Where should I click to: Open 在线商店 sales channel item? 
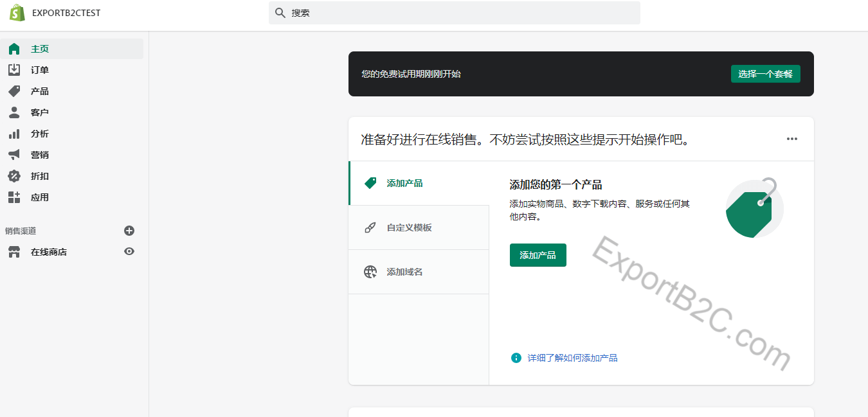[x=49, y=252]
